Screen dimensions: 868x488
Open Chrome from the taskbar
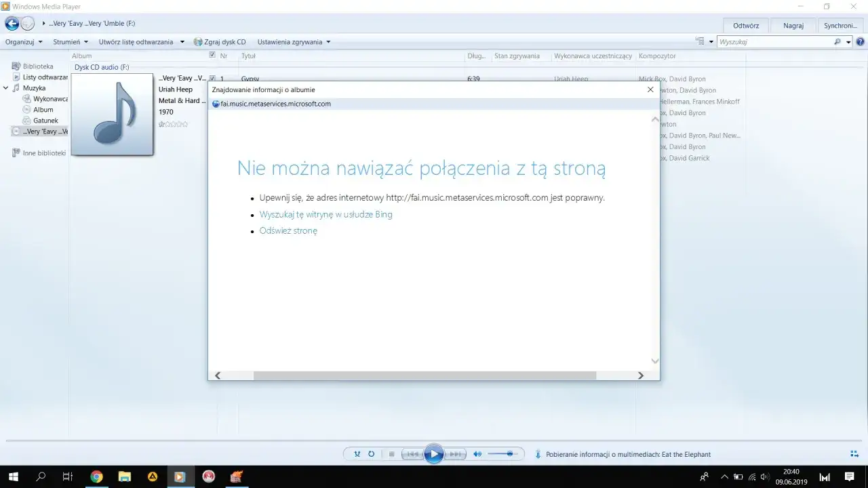(x=96, y=476)
